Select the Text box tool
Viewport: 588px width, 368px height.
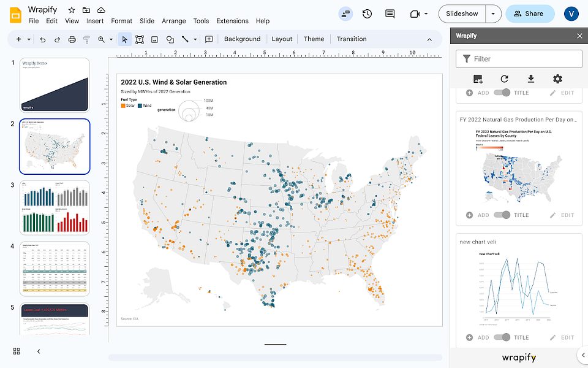(x=140, y=39)
